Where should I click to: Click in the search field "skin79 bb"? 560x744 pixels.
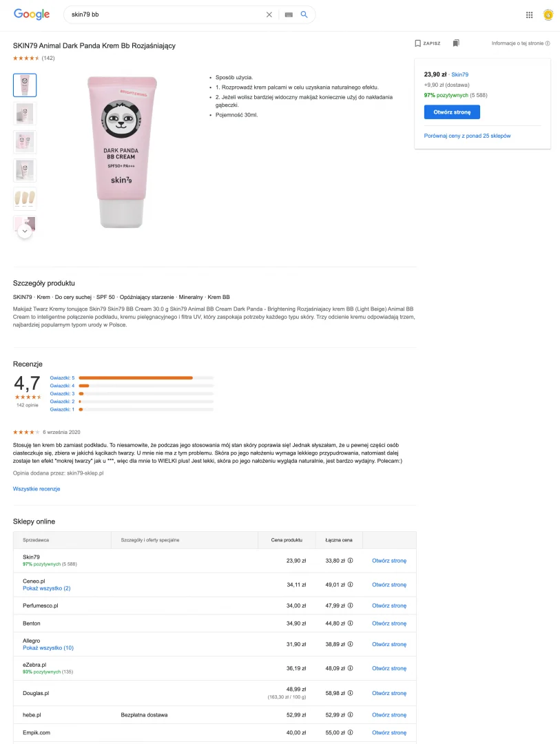click(x=165, y=14)
